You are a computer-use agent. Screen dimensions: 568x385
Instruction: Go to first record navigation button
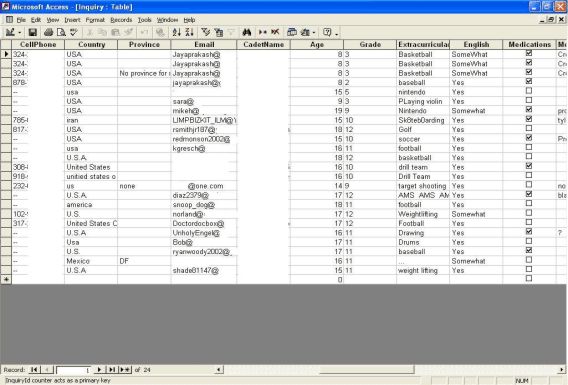coord(34,370)
